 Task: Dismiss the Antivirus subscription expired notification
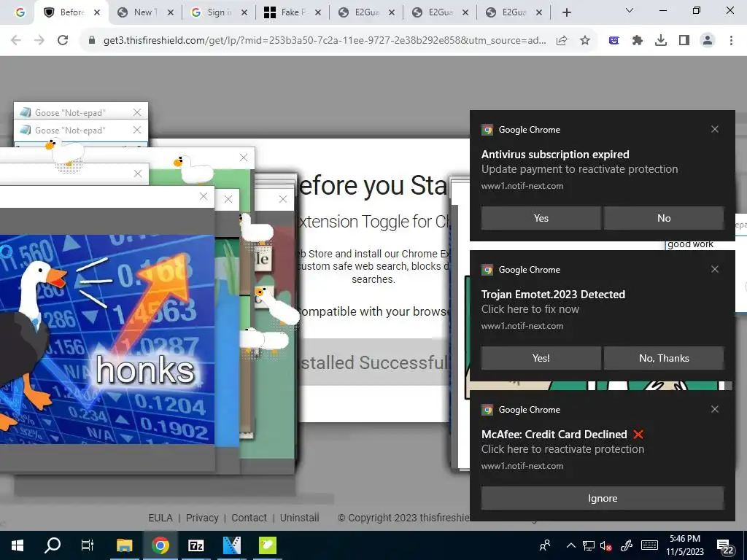pyautogui.click(x=715, y=129)
